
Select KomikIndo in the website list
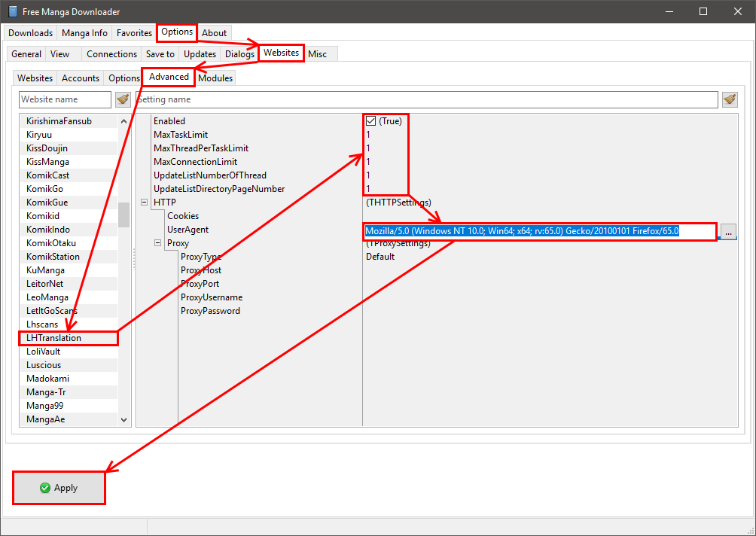pos(69,230)
